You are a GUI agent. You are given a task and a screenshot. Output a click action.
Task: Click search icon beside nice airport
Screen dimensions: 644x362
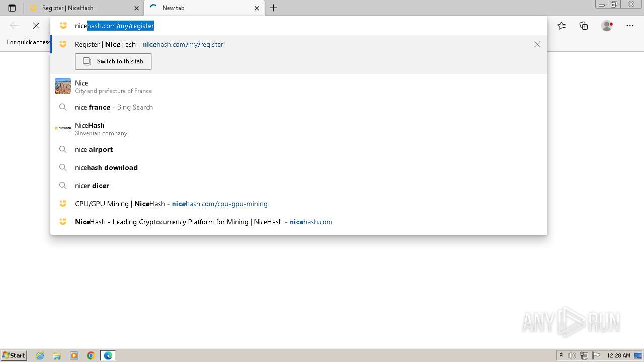(63, 149)
